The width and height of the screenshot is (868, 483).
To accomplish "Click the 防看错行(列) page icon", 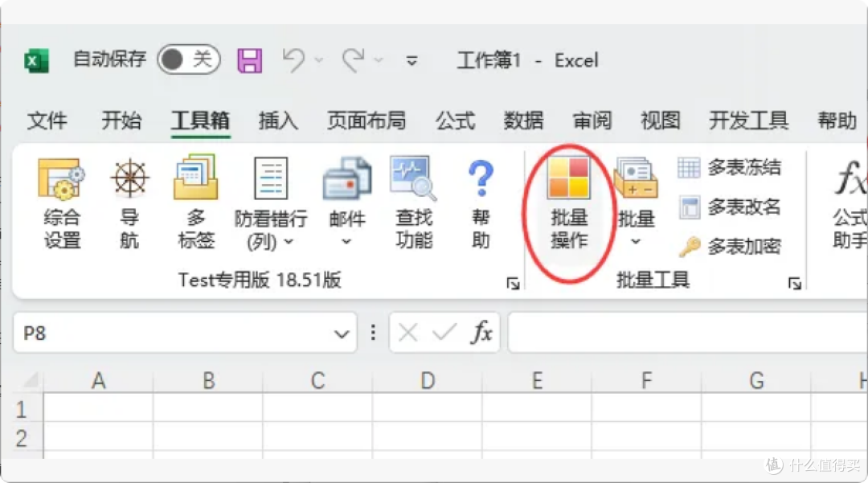I will [271, 178].
